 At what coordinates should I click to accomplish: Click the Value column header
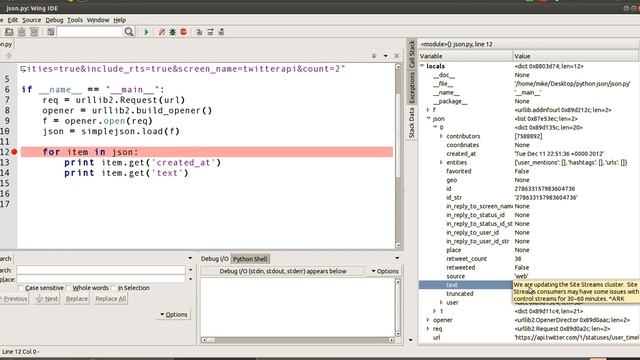tap(576, 56)
